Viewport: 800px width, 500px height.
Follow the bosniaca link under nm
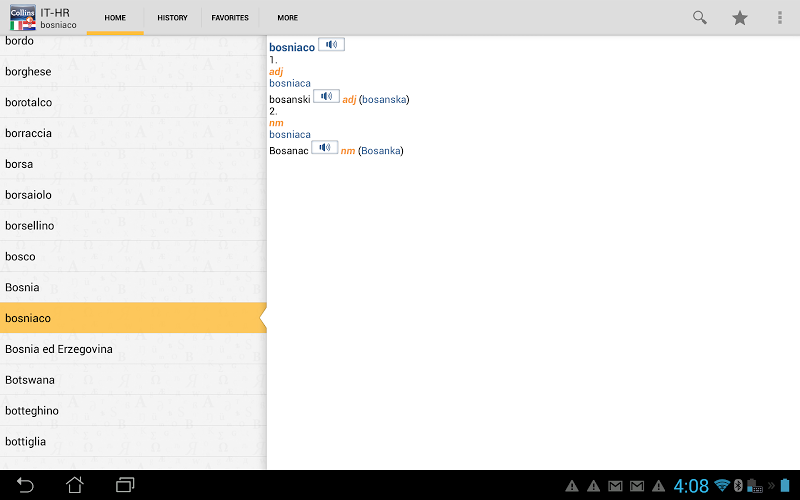click(x=290, y=135)
